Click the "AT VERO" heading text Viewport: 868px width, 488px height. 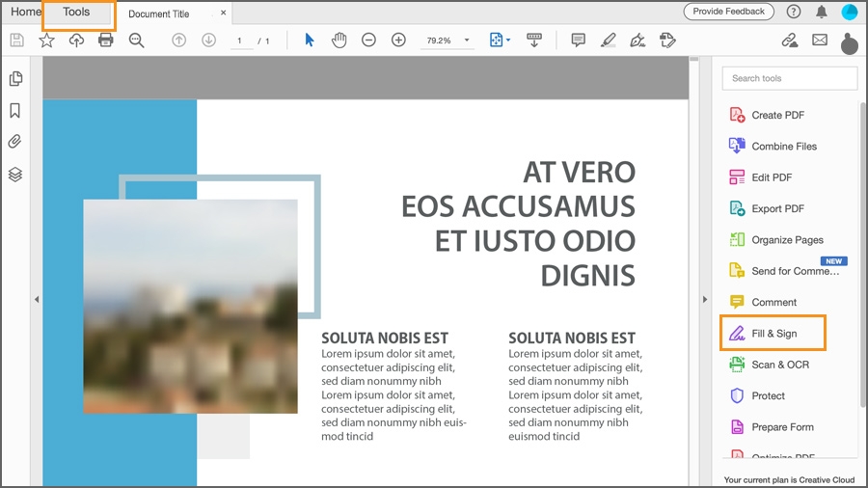[x=579, y=172]
